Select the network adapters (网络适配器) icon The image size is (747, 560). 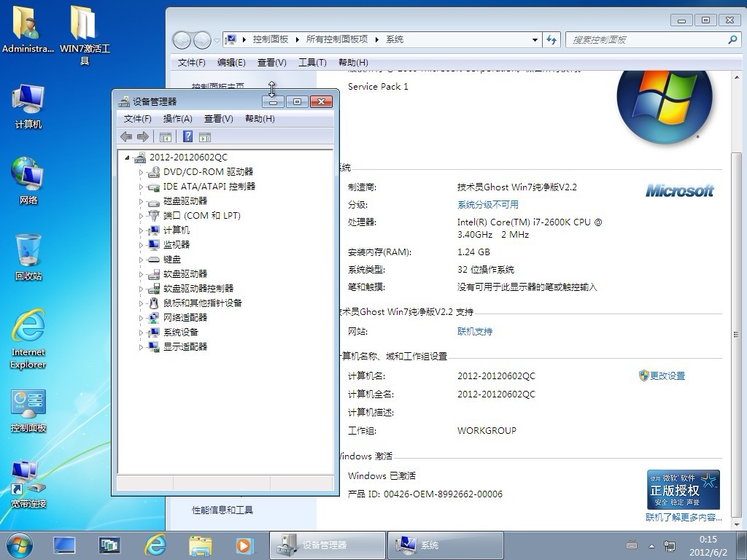(154, 318)
